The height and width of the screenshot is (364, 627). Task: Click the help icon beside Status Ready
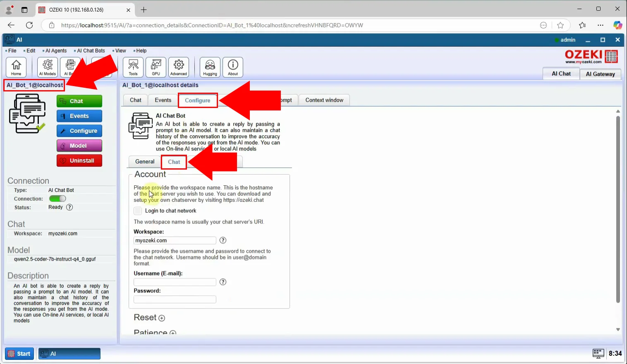[69, 207]
